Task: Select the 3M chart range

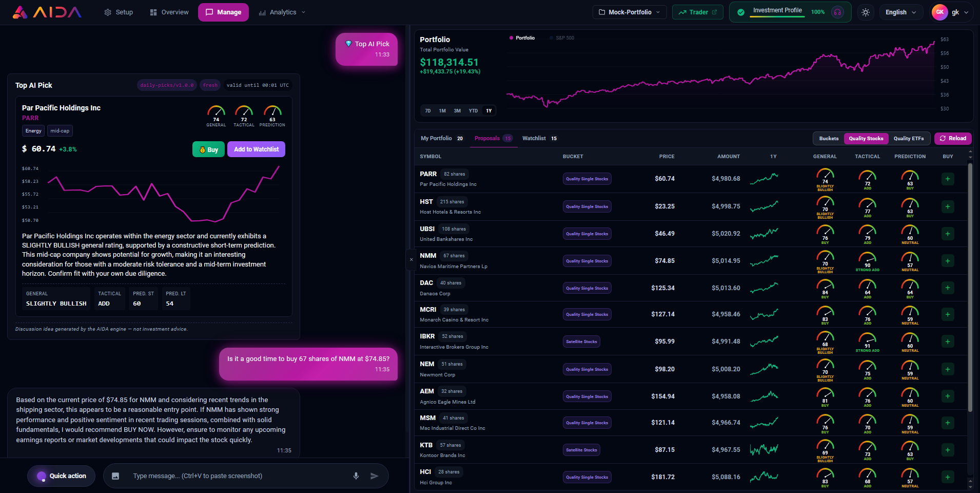Action: point(457,111)
